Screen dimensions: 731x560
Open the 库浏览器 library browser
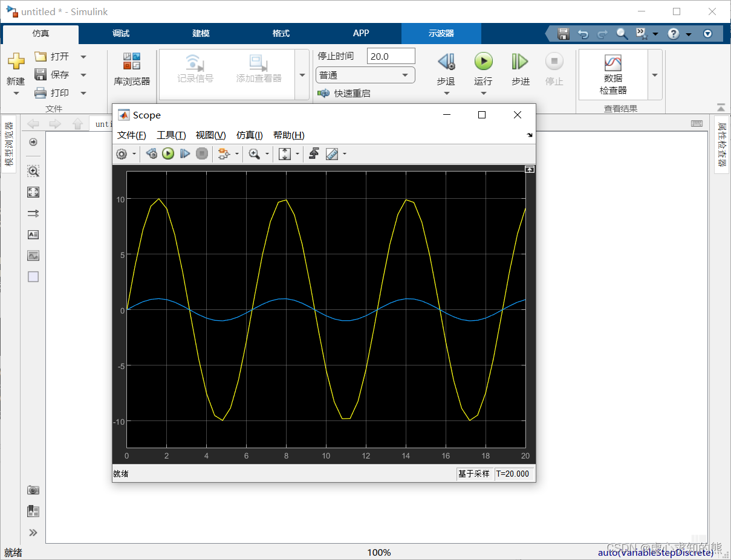[x=132, y=69]
